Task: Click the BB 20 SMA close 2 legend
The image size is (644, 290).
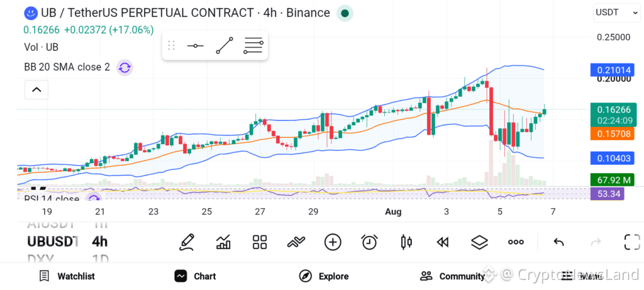Action: 67,67
